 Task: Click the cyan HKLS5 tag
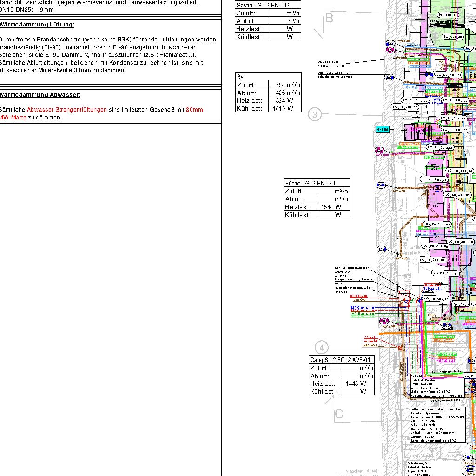(382, 130)
